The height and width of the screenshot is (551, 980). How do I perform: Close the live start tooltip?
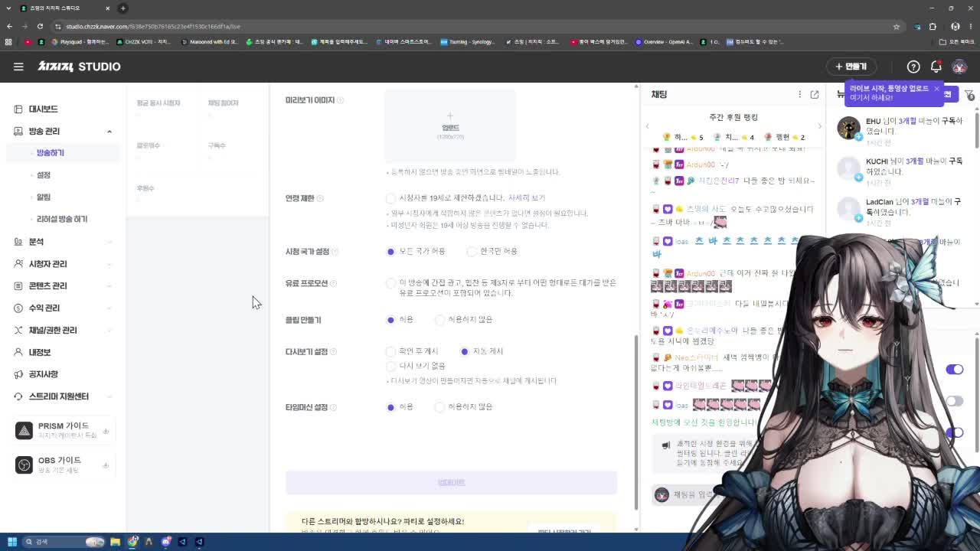(x=936, y=89)
